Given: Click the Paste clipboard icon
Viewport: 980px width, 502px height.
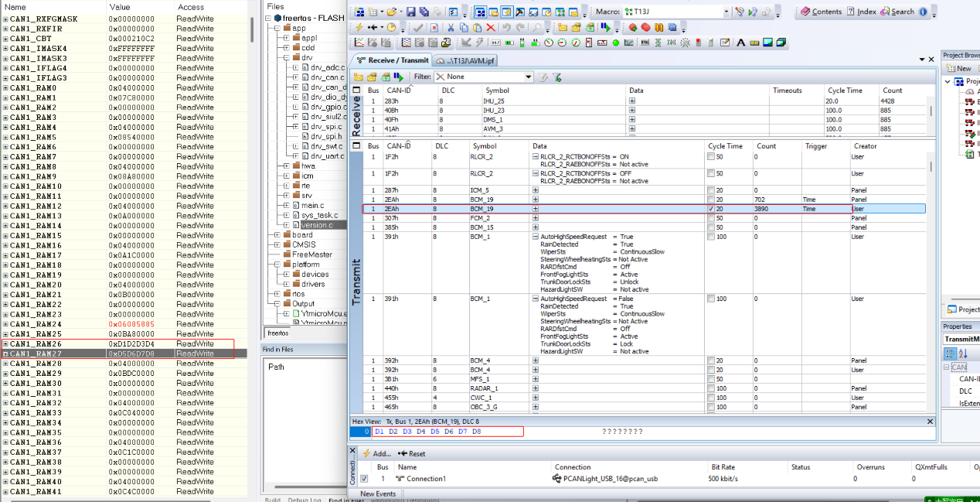Looking at the screenshot, I should click(477, 27).
